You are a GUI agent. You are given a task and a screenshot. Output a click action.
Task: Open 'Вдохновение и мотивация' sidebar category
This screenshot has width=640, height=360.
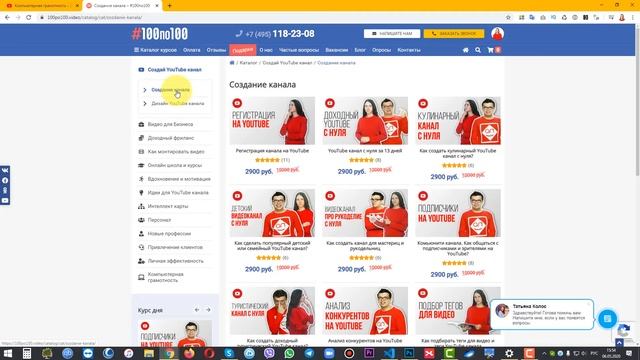click(x=179, y=179)
